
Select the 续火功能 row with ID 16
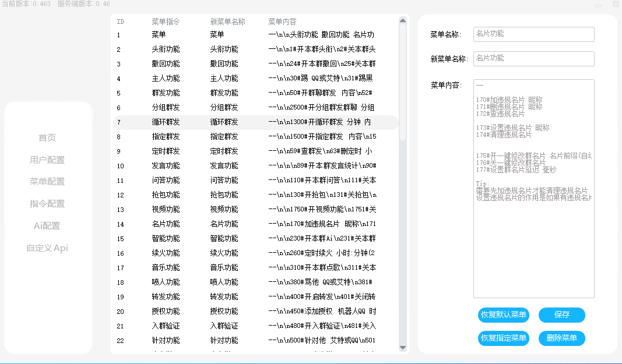255,253
